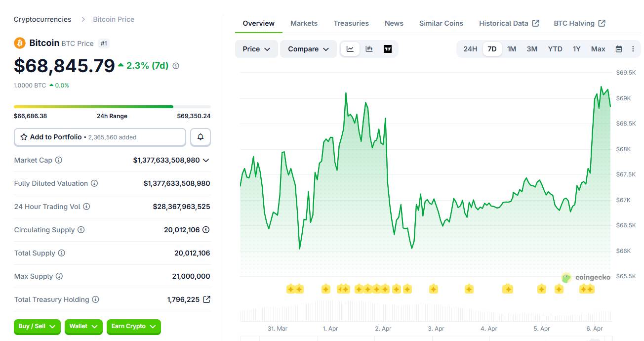This screenshot has width=644, height=341.
Task: Toggle the 1M time range
Action: point(512,48)
